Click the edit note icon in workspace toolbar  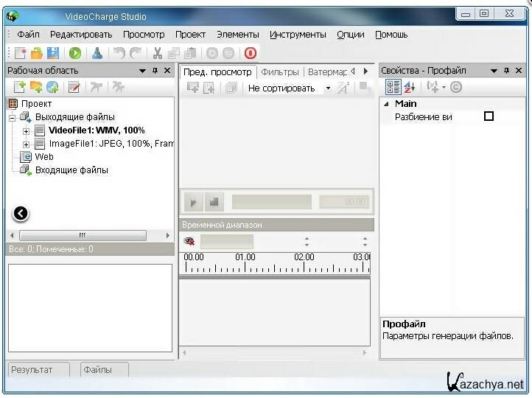click(74, 88)
